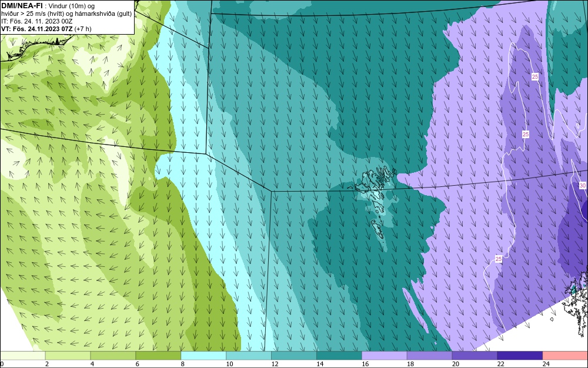Click the legend scale number 6
588x368 pixels.
point(138,364)
